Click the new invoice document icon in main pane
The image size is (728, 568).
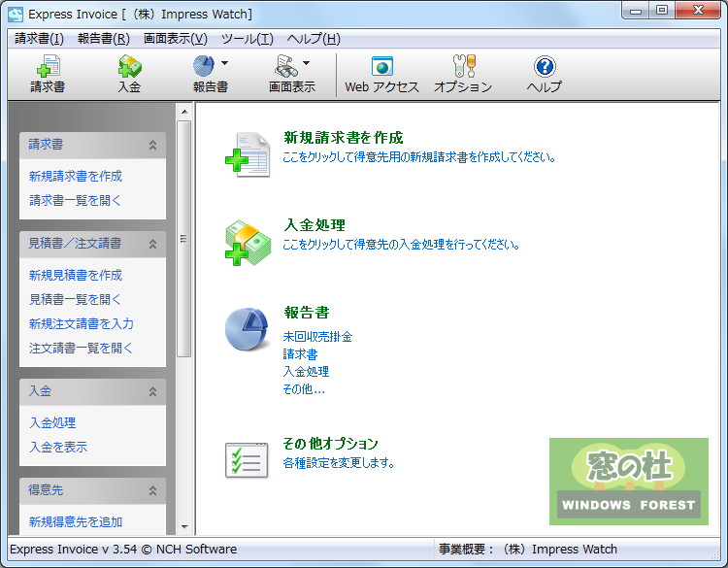click(x=248, y=154)
